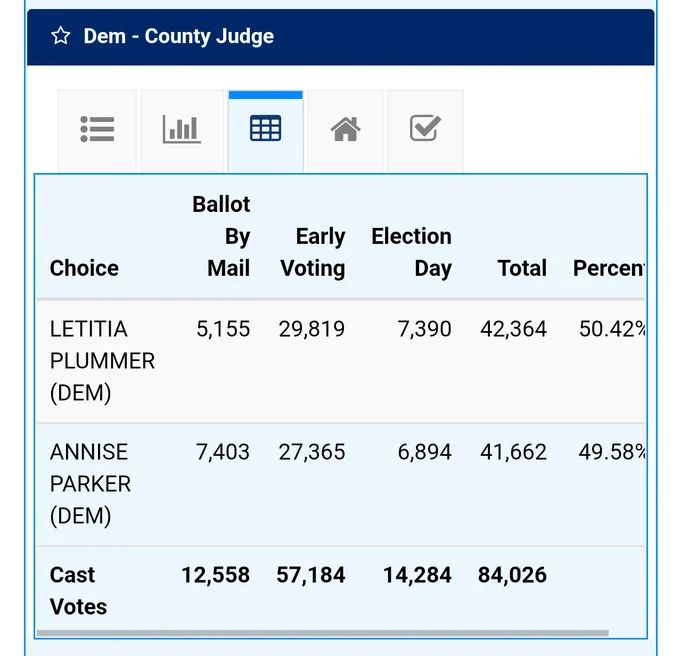Click the Ballot By Mail column header
This screenshot has height=656, width=680.
pyautogui.click(x=221, y=236)
